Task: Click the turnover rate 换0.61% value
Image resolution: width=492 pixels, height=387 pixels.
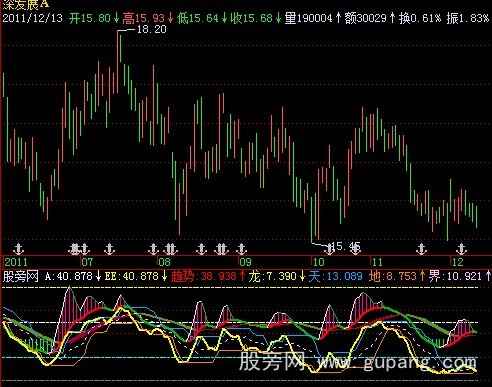Action: coord(420,18)
